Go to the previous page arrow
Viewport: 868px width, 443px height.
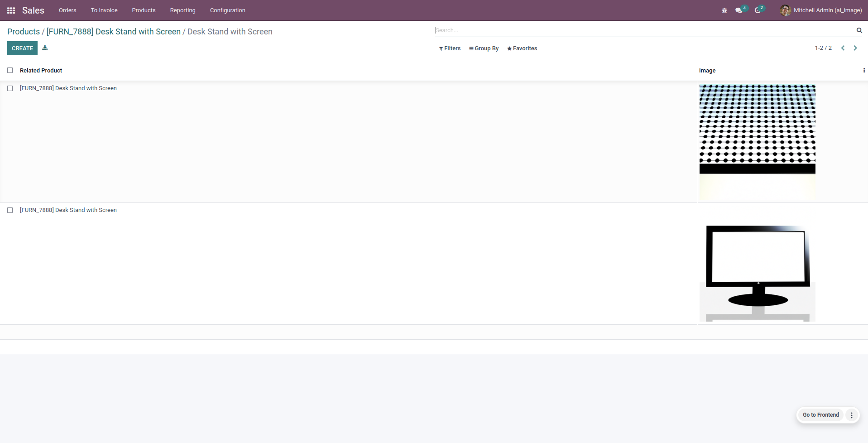[x=843, y=48]
